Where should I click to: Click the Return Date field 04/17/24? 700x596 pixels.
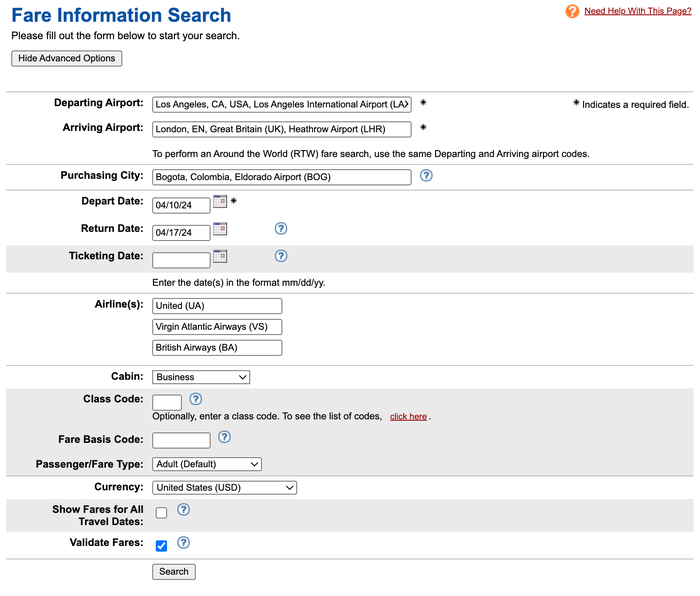(x=181, y=233)
